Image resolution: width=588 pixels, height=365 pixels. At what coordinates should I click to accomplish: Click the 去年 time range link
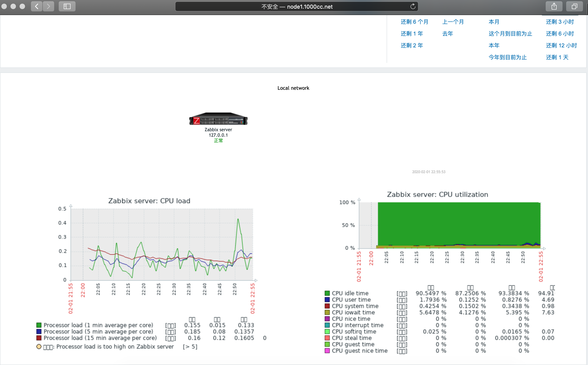447,34
